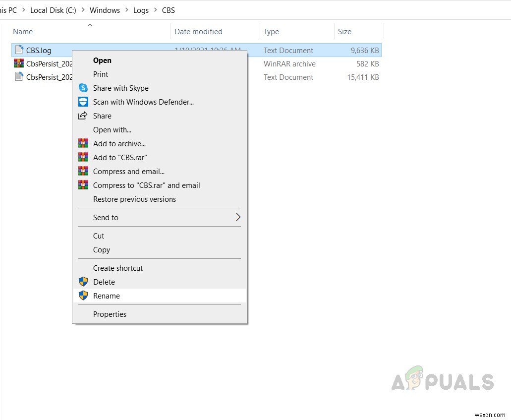Click the text document icon of 15,411 KB CbsPersist
Screen dimensions: 511x420
[x=19, y=77]
